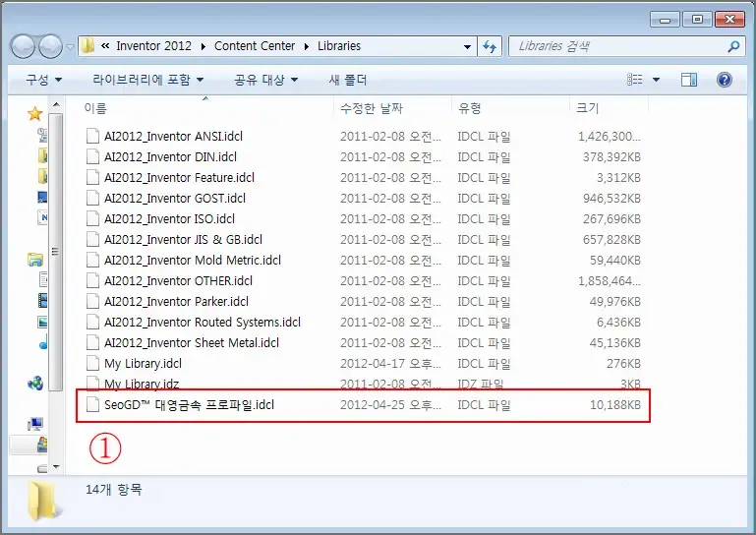Expand arrow after Inventor 2012 breadcrumb
The width and height of the screenshot is (756, 535).
tap(203, 46)
